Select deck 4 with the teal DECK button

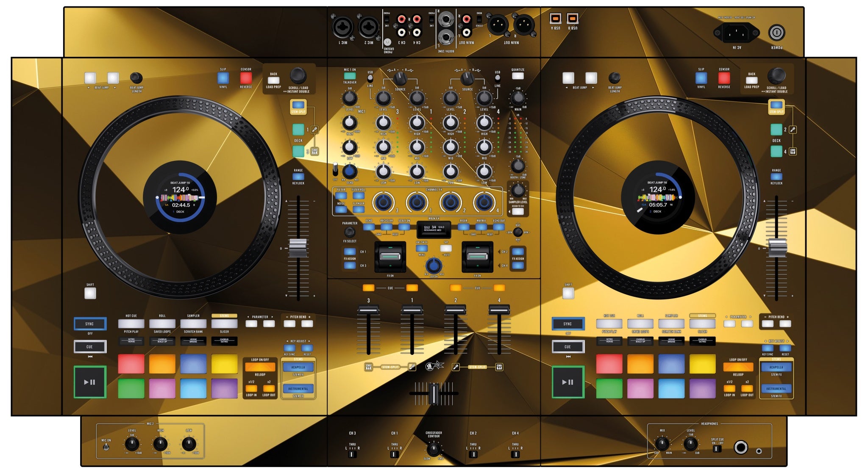776,151
